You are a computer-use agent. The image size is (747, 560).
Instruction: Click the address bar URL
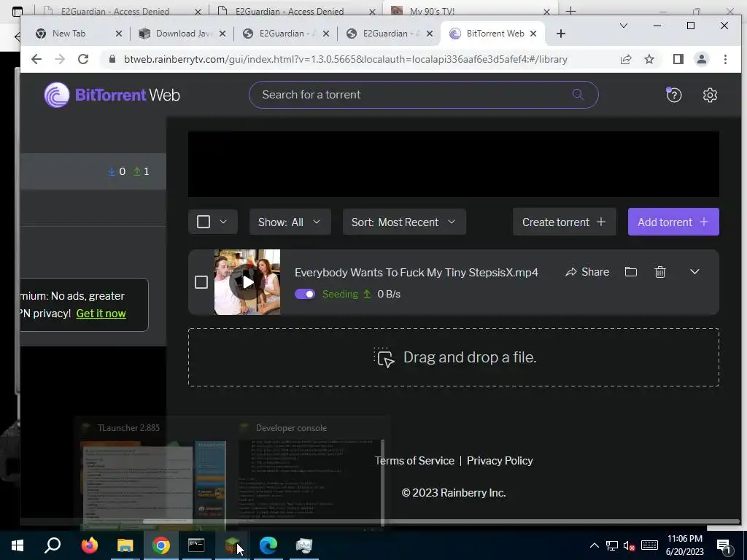point(345,59)
